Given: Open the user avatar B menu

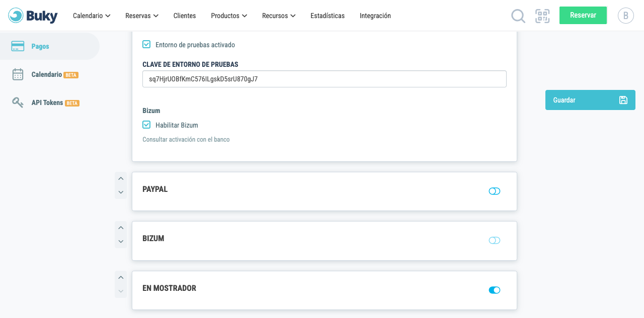Looking at the screenshot, I should pyautogui.click(x=625, y=16).
